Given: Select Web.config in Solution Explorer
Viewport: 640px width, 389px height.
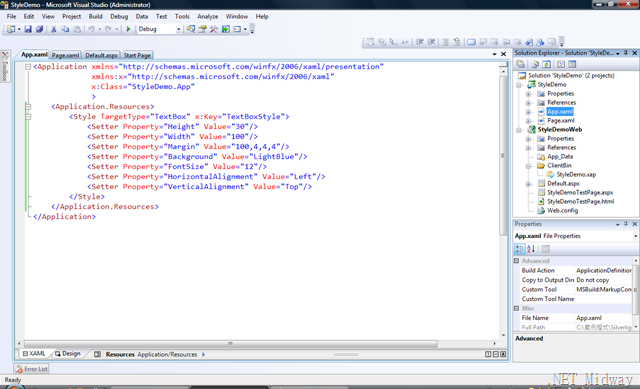Looking at the screenshot, I should pyautogui.click(x=562, y=211).
